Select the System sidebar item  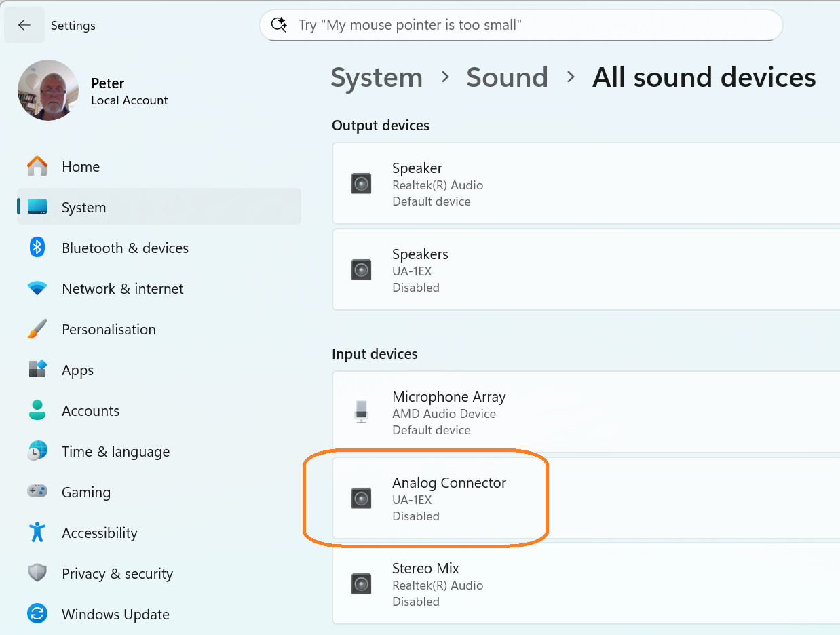(83, 208)
